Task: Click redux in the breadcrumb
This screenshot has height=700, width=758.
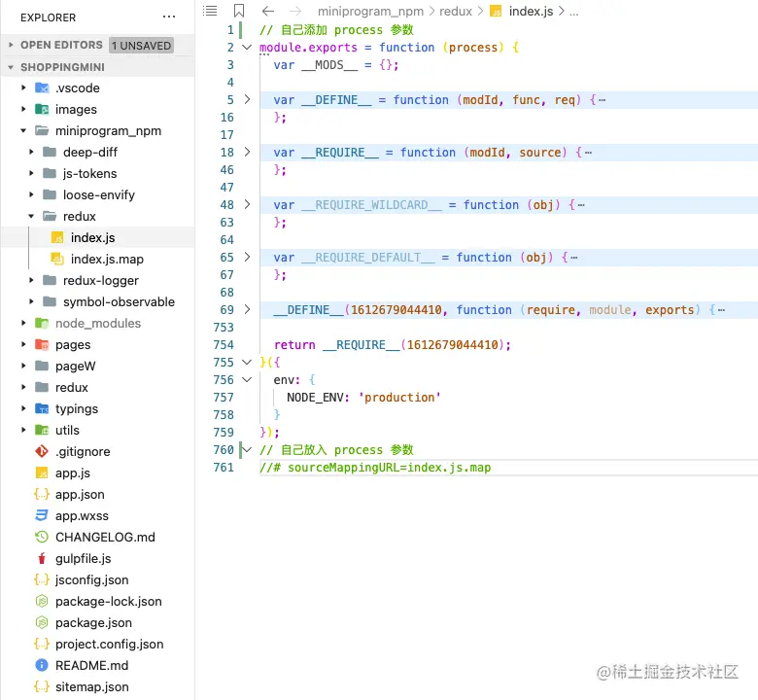Action: tap(456, 11)
